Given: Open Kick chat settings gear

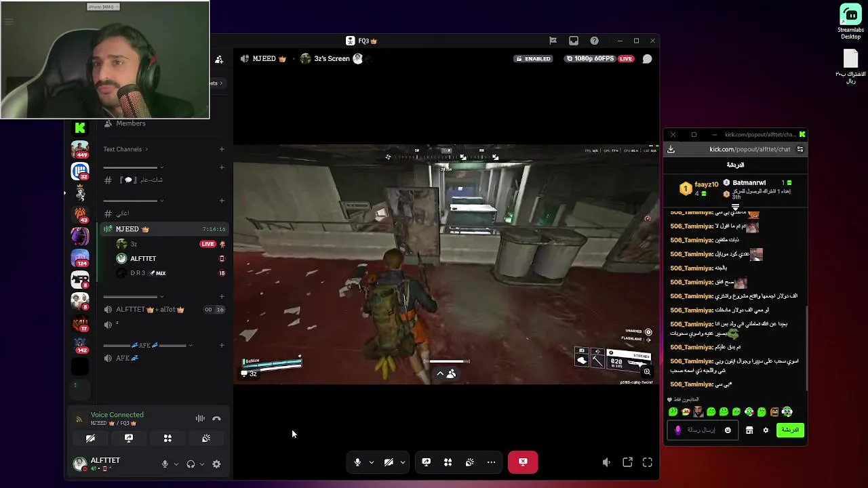Looking at the screenshot, I should 766,430.
